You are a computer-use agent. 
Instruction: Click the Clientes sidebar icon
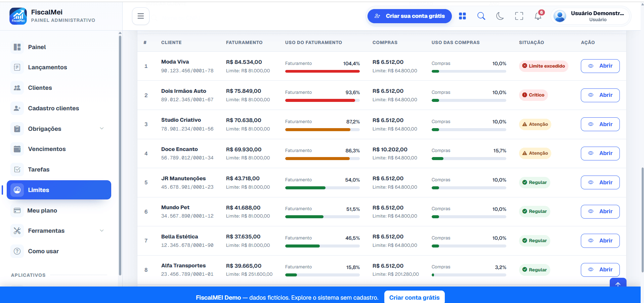[17, 88]
